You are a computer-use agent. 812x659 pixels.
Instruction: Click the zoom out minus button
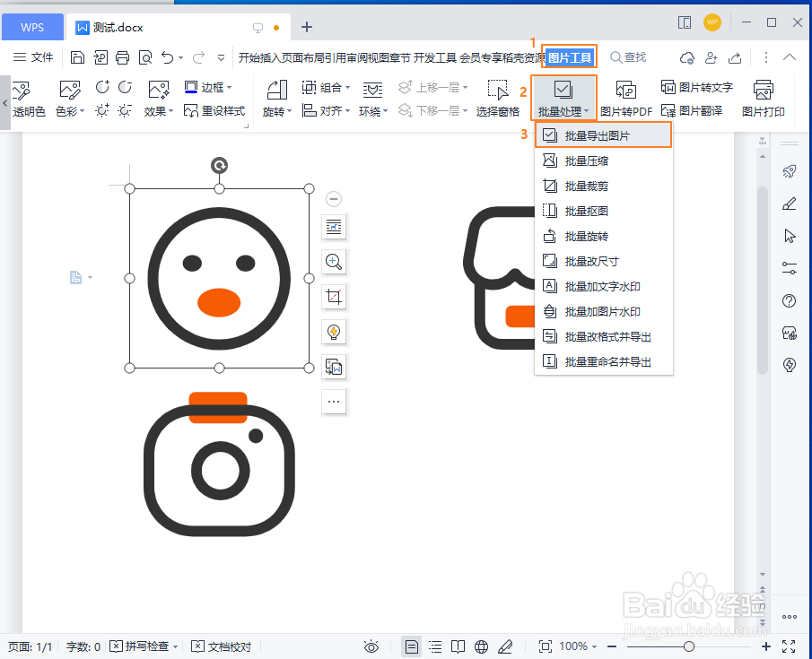[612, 646]
